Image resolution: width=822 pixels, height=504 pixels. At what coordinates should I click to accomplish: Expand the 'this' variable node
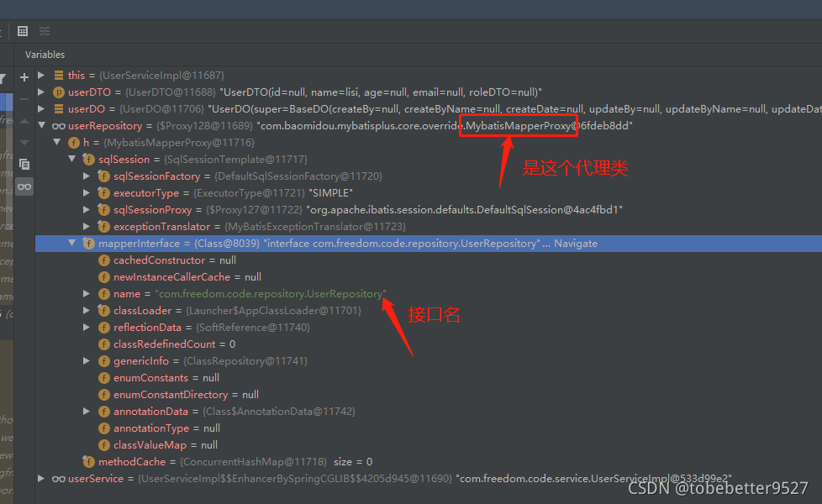[x=41, y=76]
